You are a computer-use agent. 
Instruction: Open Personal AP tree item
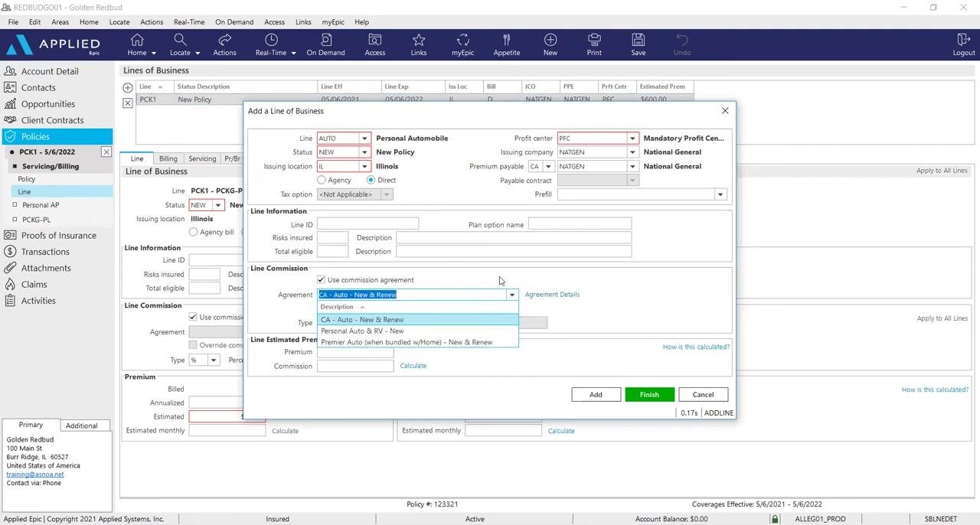41,205
